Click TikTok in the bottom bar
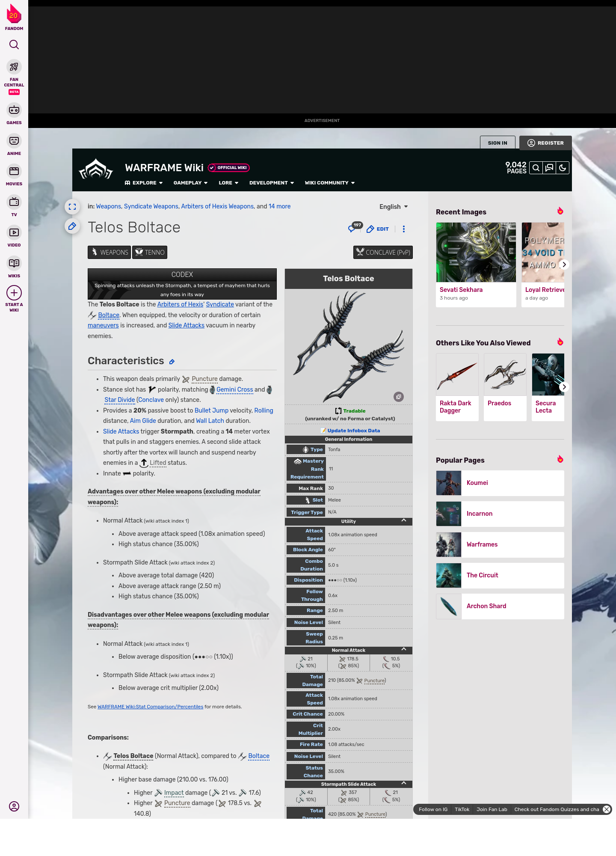616x856 pixels. coord(462,809)
